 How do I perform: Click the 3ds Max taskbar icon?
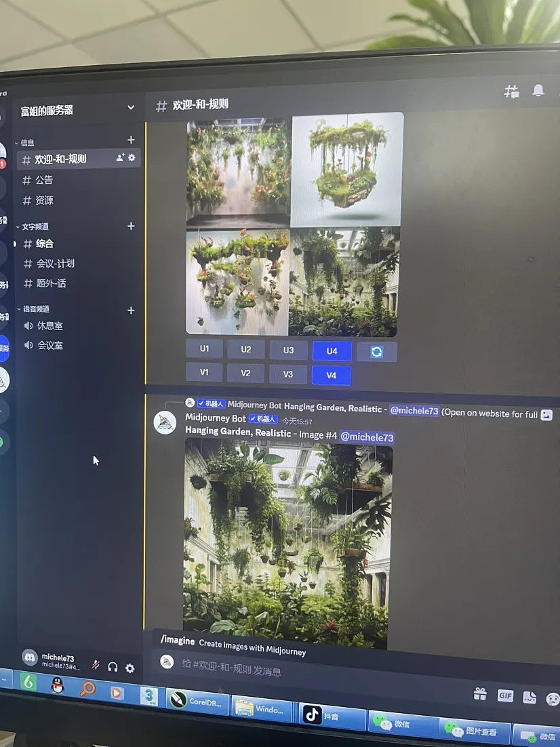pyautogui.click(x=148, y=696)
